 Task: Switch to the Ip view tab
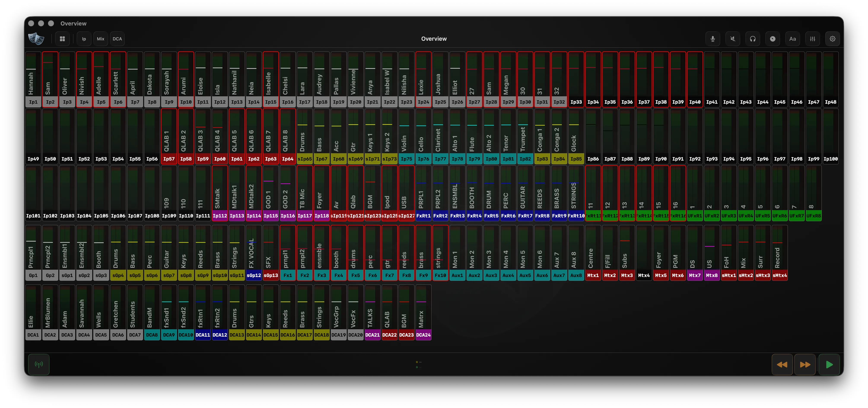tap(84, 39)
